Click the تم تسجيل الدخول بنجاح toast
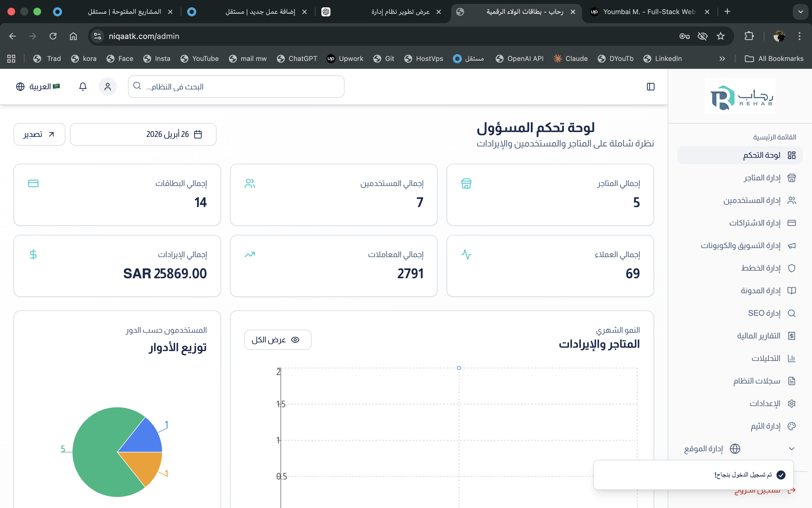 tap(693, 475)
